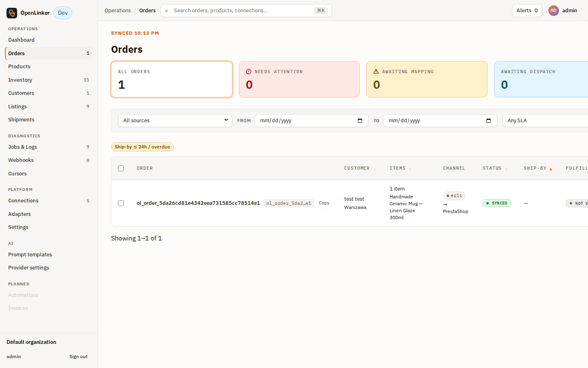Click the TO date field
The width and height of the screenshot is (588, 368).
(x=440, y=121)
